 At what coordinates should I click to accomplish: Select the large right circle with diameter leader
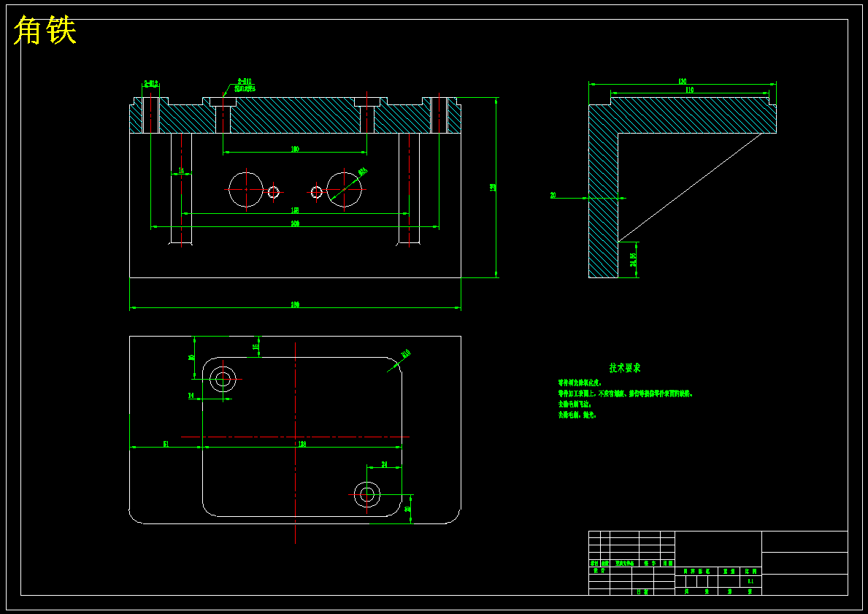(x=345, y=189)
